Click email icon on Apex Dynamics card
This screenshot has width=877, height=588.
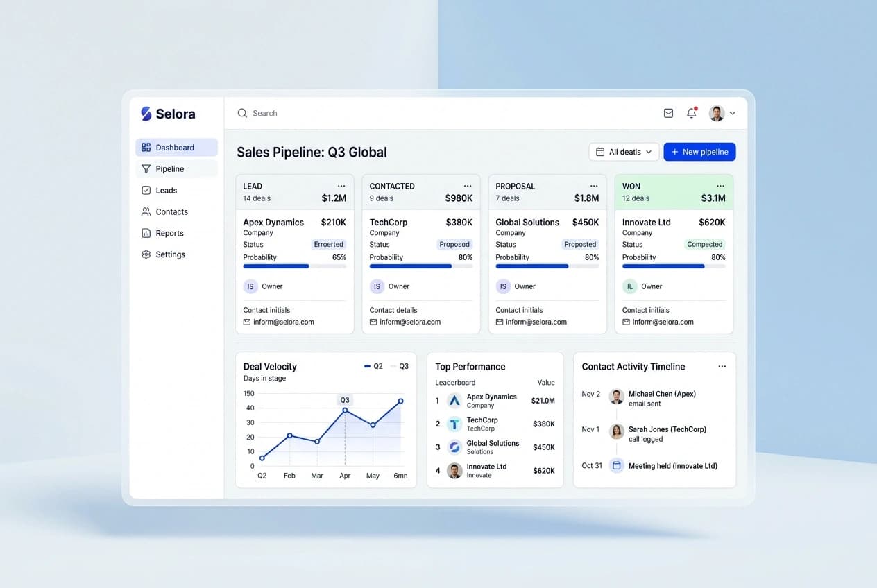[247, 322]
